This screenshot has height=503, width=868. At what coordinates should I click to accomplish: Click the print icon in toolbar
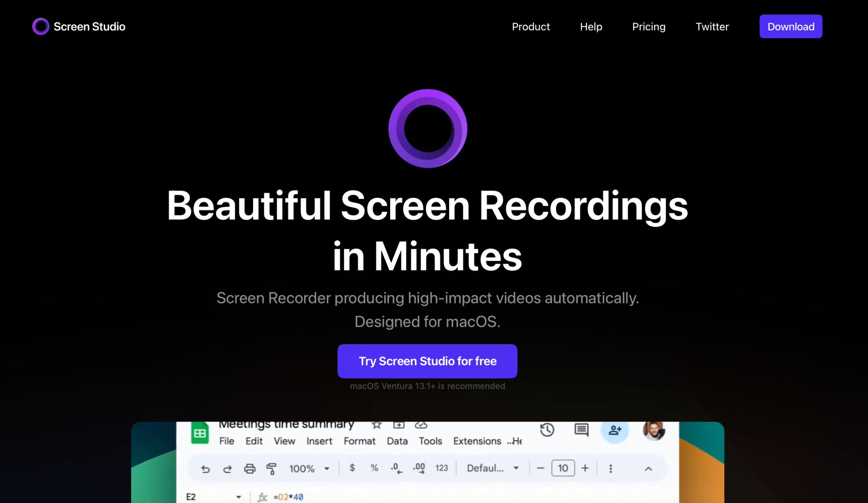[x=250, y=469]
